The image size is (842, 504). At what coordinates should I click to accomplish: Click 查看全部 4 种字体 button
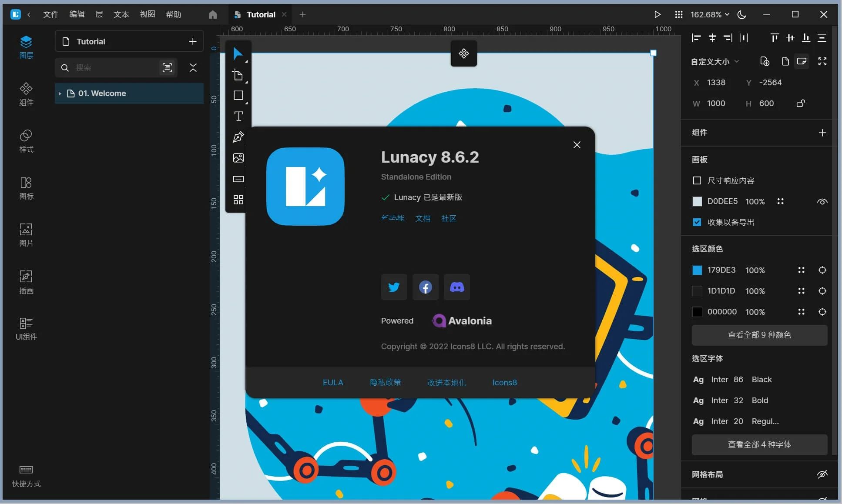759,445
